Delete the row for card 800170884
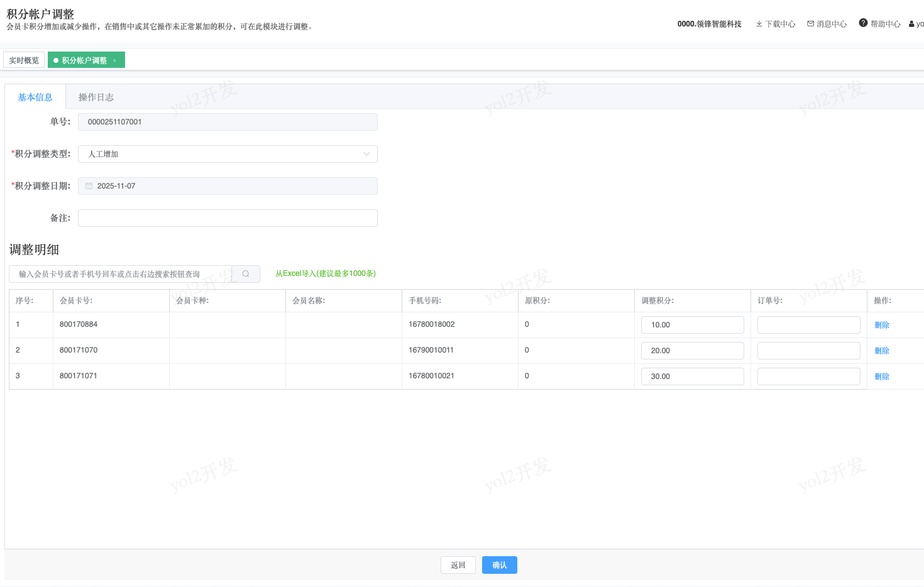This screenshot has width=924, height=587. 882,325
